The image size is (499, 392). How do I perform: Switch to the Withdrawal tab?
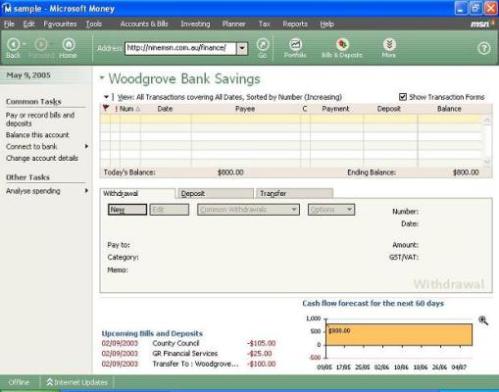[x=137, y=193]
